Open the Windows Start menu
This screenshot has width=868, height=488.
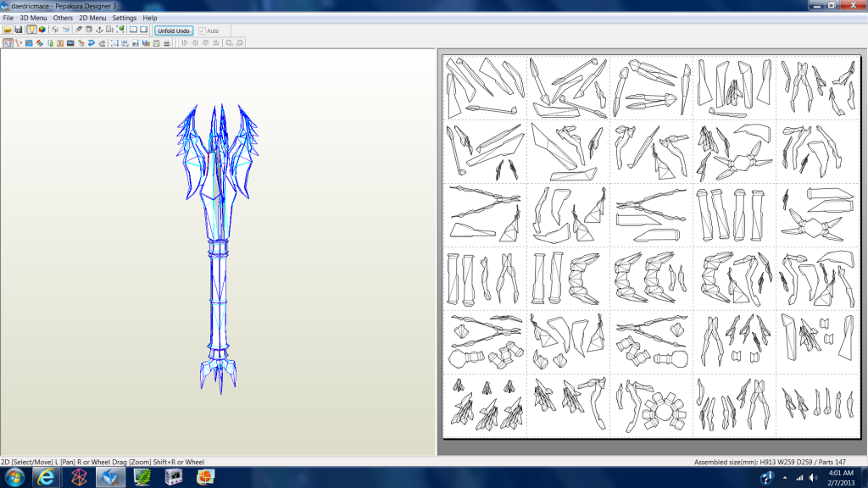tap(14, 477)
